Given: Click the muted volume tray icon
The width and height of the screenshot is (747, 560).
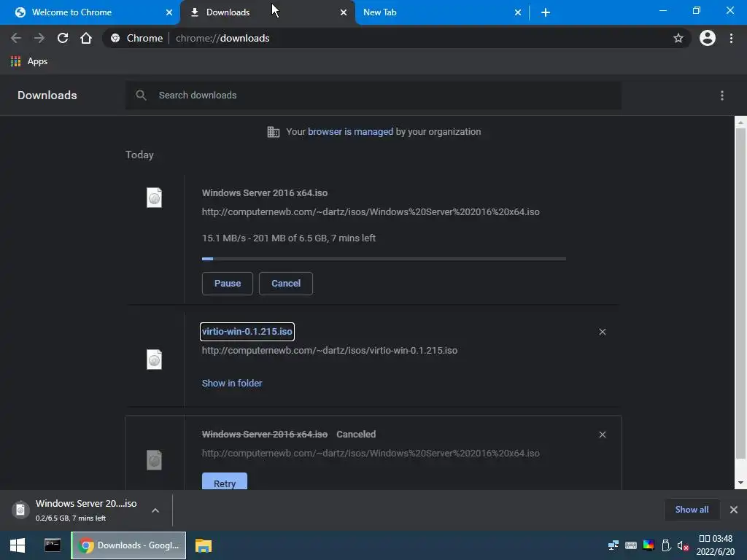Looking at the screenshot, I should tap(683, 545).
